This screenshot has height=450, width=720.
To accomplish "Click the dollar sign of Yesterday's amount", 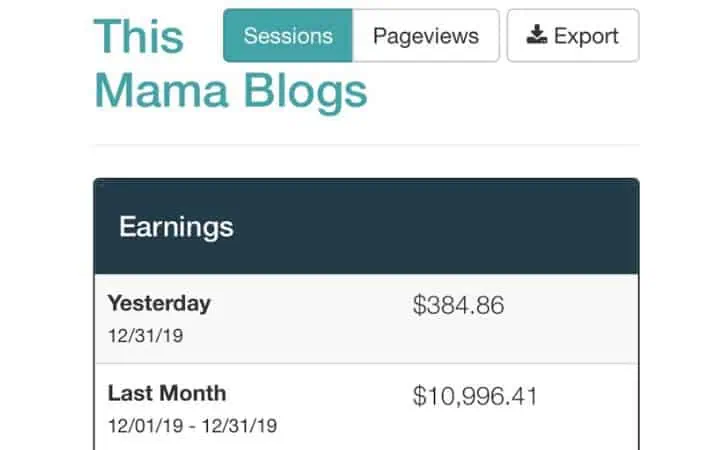I will tap(419, 306).
